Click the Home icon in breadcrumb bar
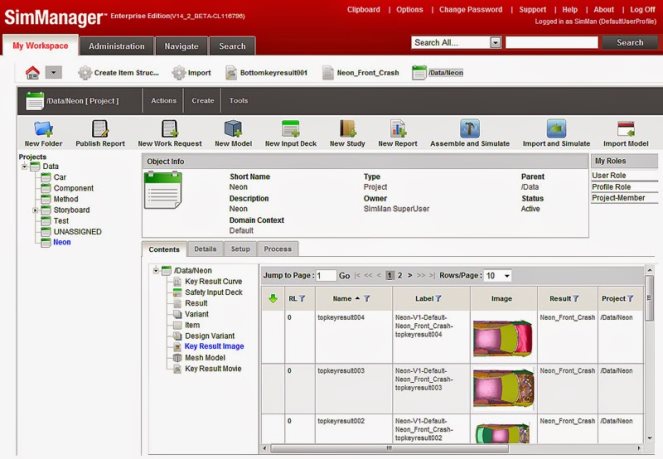This screenshot has width=663, height=459. 33,73
